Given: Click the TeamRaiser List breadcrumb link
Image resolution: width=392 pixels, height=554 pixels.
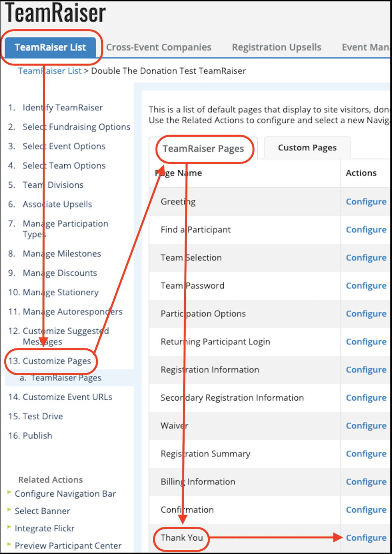Looking at the screenshot, I should [49, 71].
